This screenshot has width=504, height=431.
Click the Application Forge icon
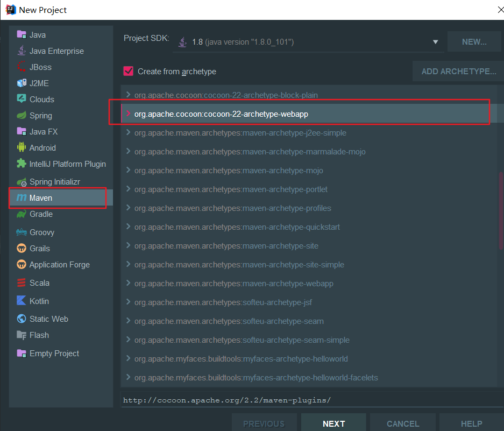pyautogui.click(x=22, y=264)
